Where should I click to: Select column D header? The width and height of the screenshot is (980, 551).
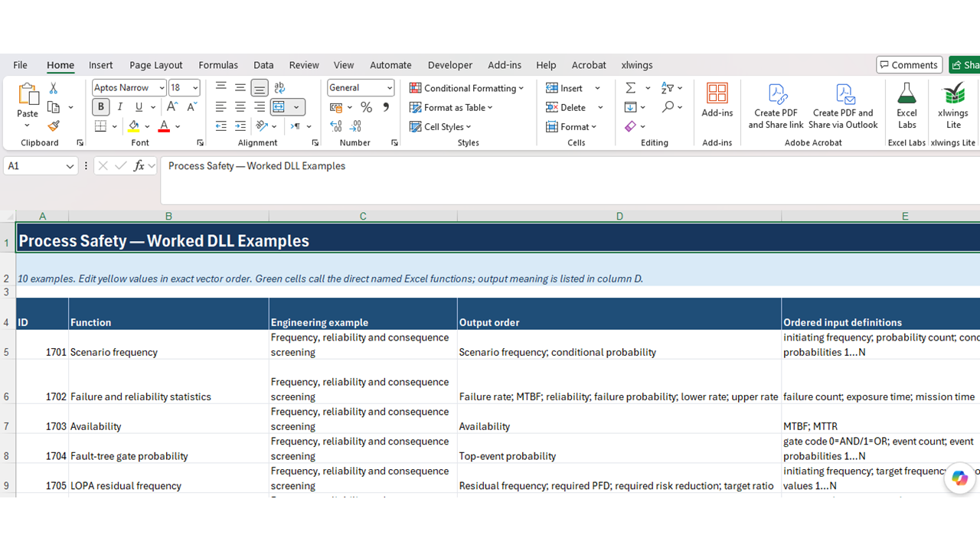pyautogui.click(x=619, y=217)
